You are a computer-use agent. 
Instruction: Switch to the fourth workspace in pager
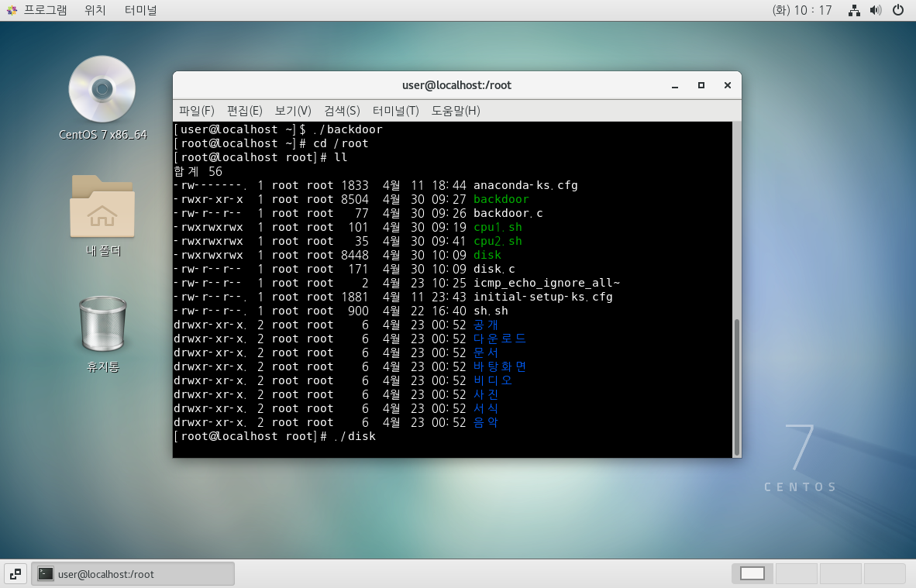point(885,573)
